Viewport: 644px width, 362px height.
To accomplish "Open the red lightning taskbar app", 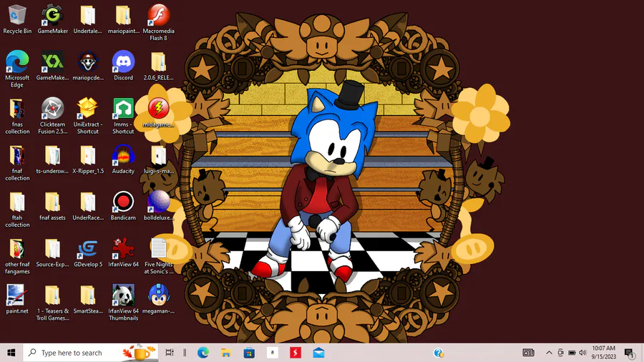I will (296, 353).
